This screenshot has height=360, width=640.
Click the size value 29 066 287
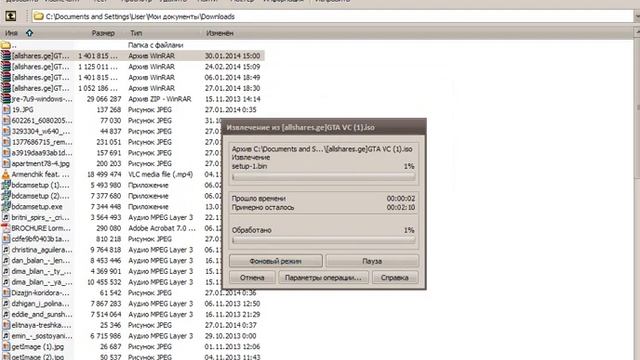point(104,99)
